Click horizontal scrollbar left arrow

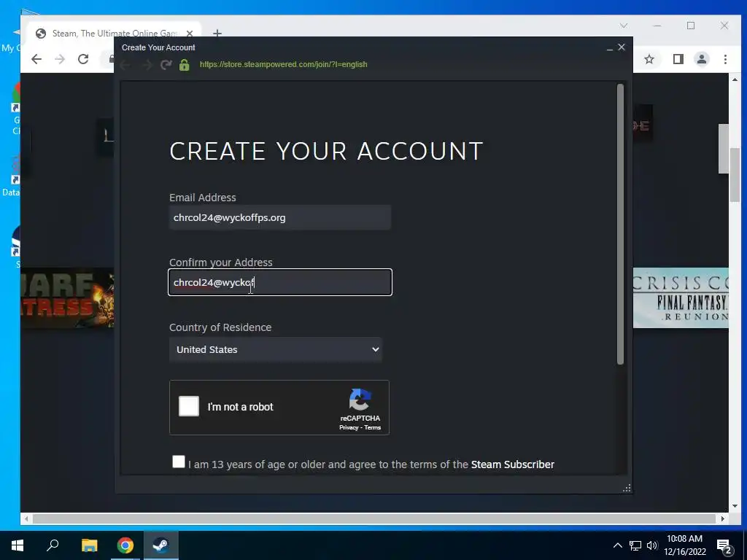click(x=26, y=518)
